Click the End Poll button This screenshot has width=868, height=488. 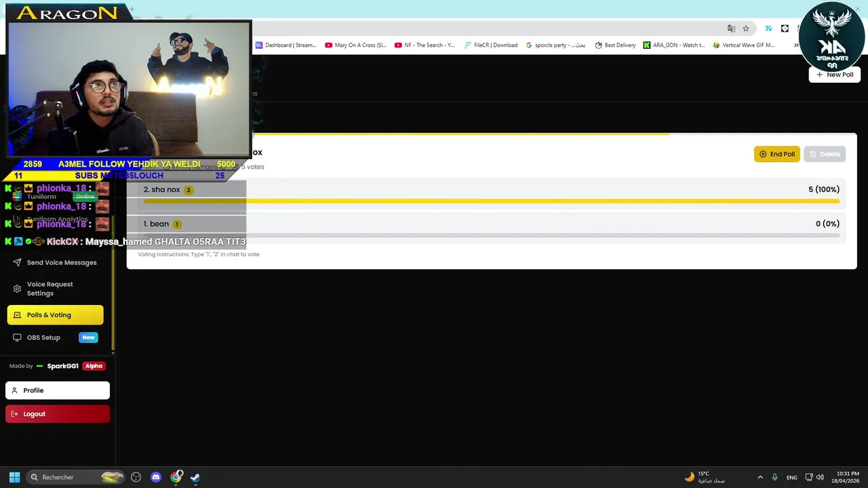click(777, 154)
